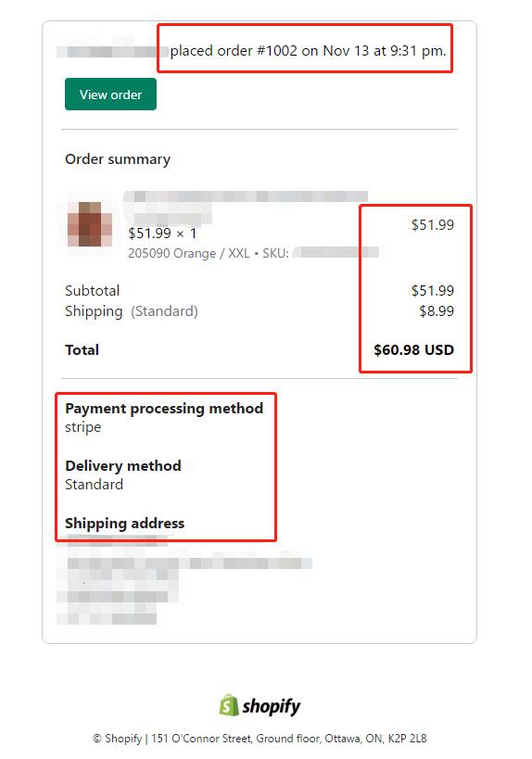
Task: Click the shopify wordmark in the footer
Action: pyautogui.click(x=271, y=707)
